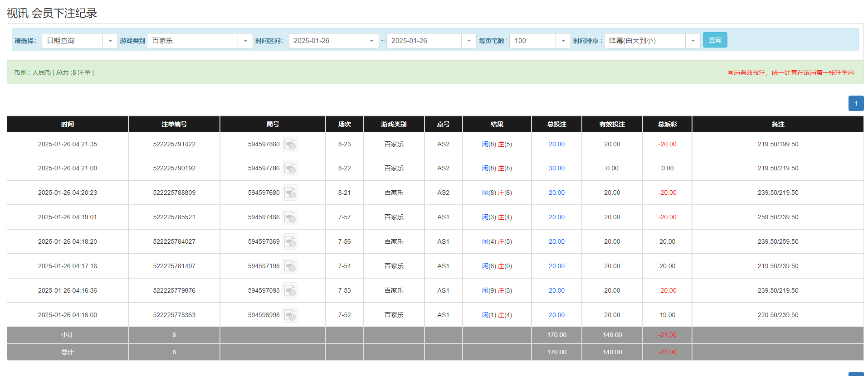Image resolution: width=868 pixels, height=376 pixels.
Task: Change the per-page count 100 dropdown
Action: [x=563, y=41]
